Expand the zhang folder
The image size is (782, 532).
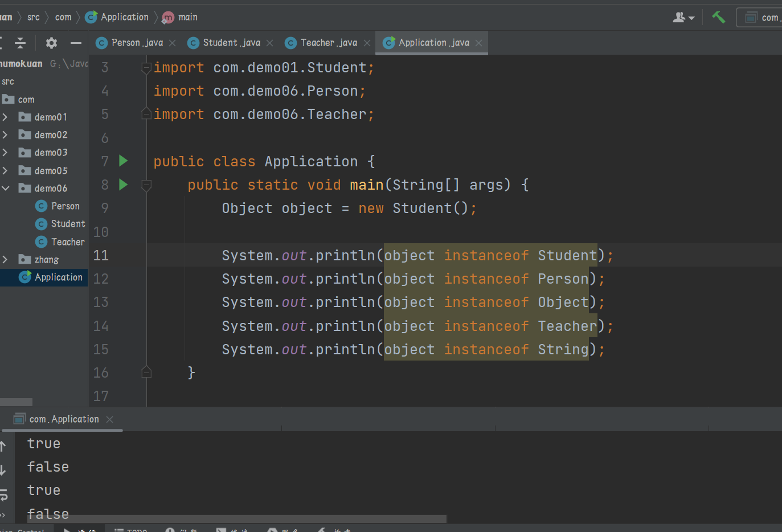pyautogui.click(x=5, y=260)
